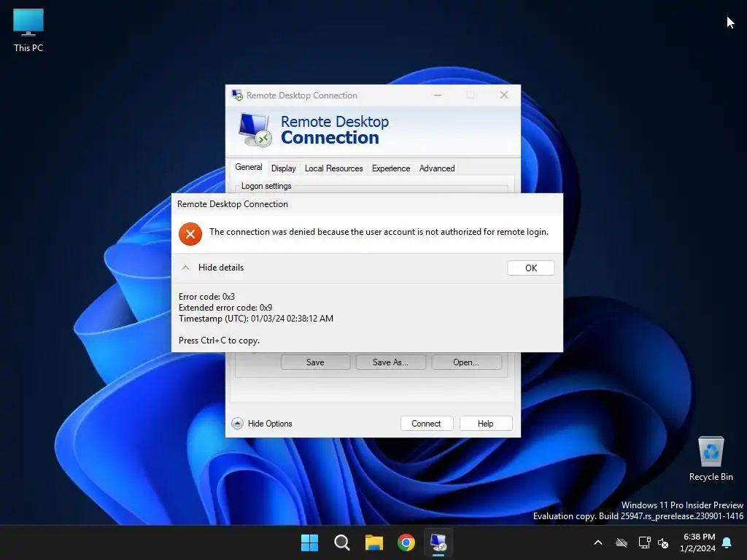Select the Recycle Bin desktop icon

point(711,459)
